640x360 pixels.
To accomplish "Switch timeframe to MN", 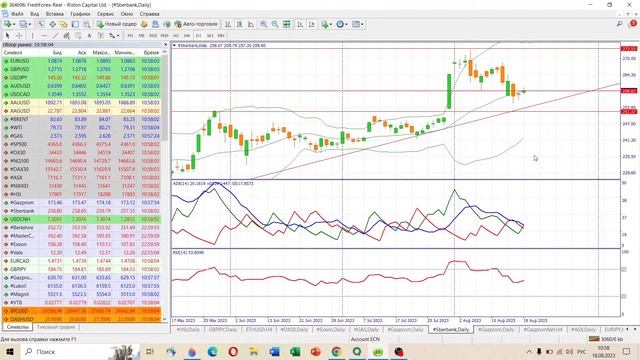I will tap(221, 36).
